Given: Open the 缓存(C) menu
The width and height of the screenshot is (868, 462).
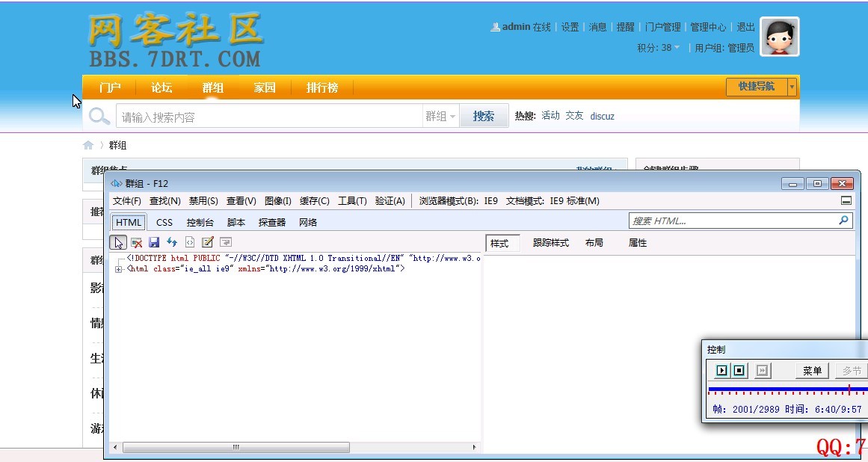Looking at the screenshot, I should pos(315,201).
